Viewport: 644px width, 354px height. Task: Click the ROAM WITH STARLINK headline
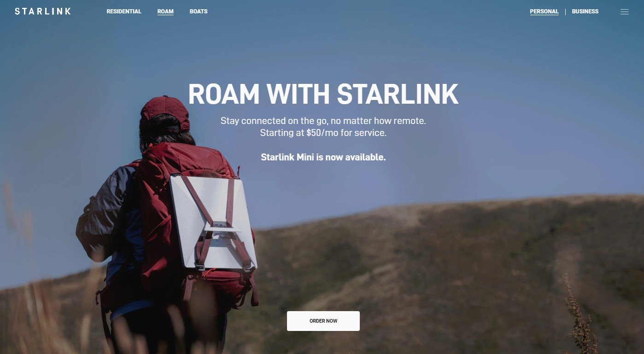[x=323, y=94]
